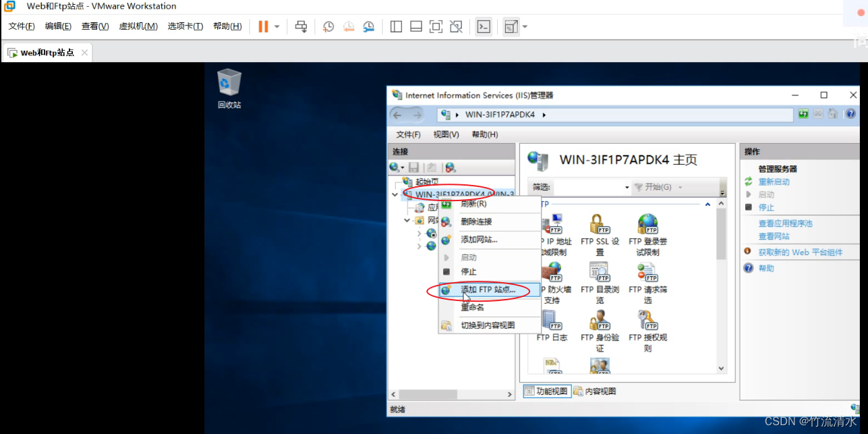
Task: Click the green refresh icon in IIS address bar
Action: 803,114
